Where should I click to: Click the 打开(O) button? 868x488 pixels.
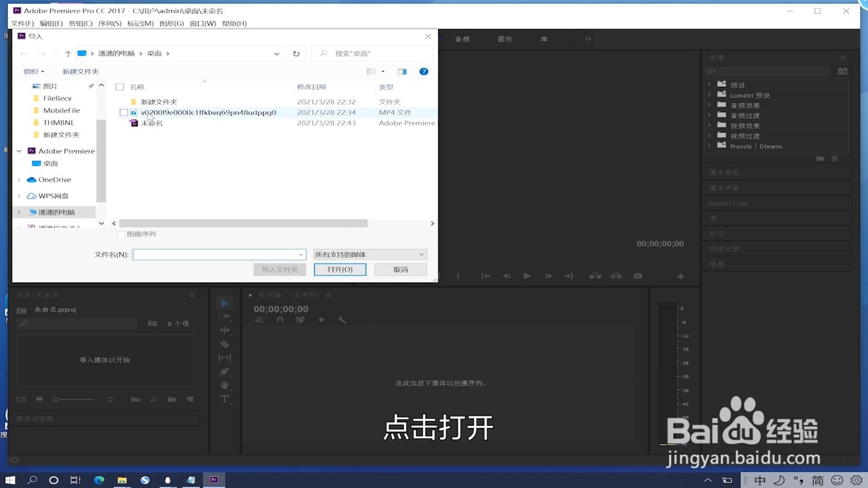pyautogui.click(x=340, y=269)
